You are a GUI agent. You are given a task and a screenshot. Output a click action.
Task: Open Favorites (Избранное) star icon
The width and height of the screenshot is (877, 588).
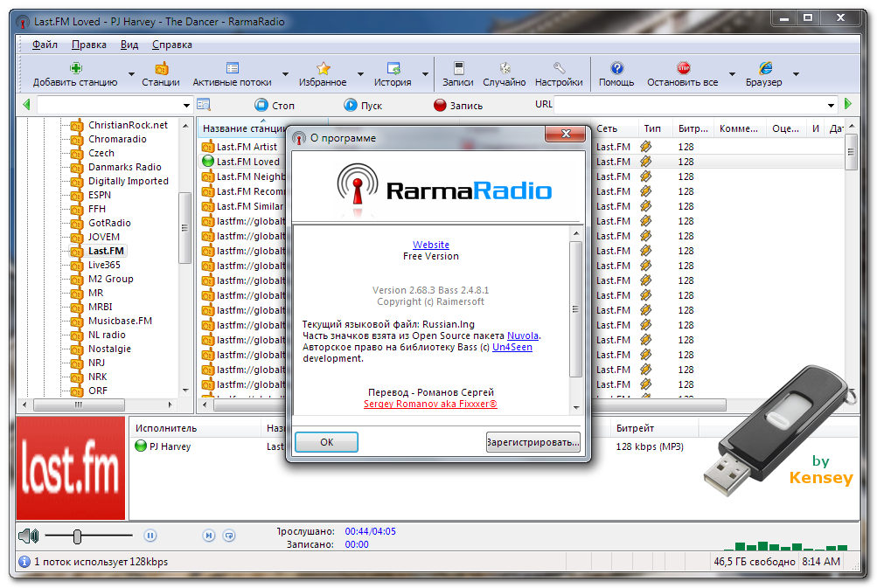coord(324,68)
